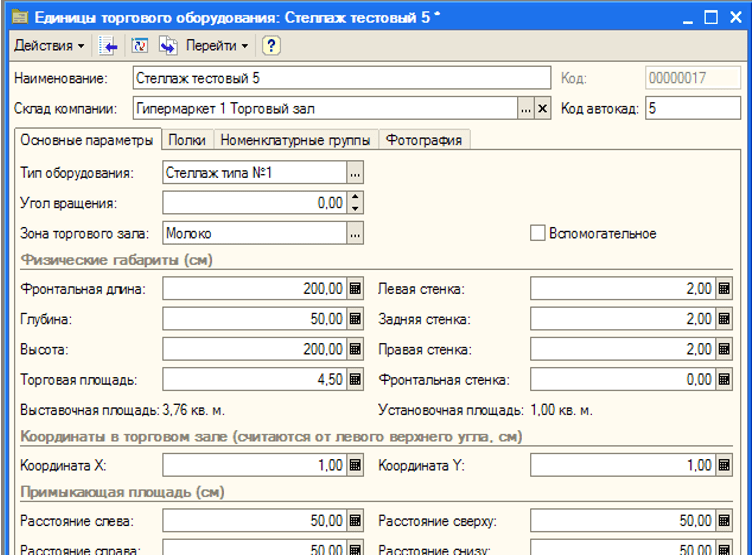Click the Расстояние сверху value field
Screen dimensions: 753x558
(x=623, y=521)
